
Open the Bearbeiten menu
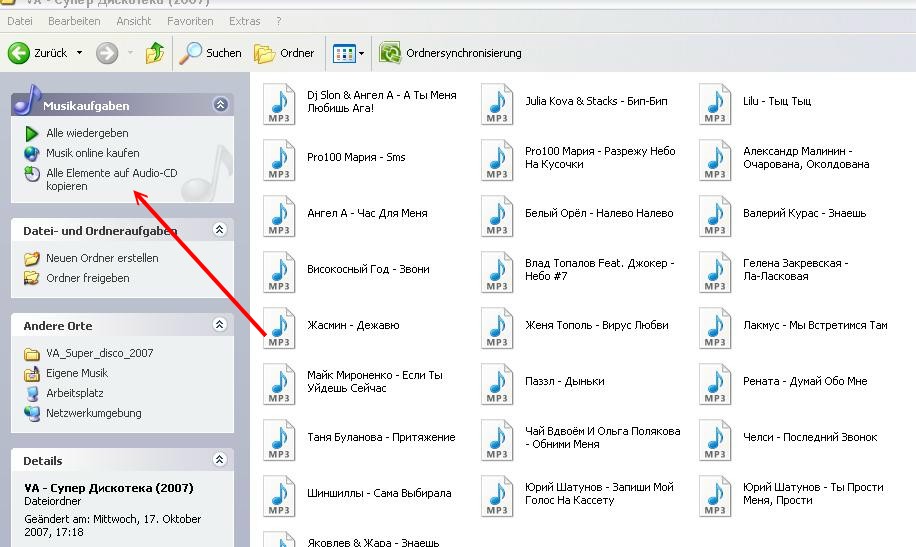[x=74, y=21]
